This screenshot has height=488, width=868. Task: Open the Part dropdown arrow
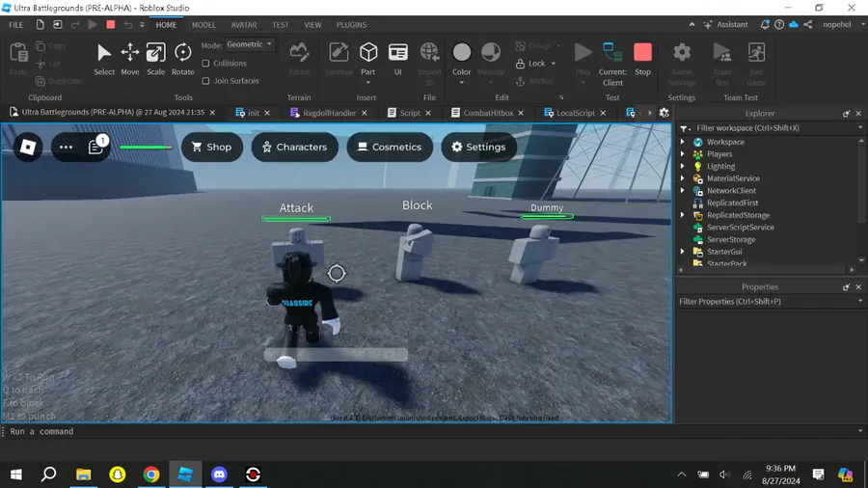point(368,83)
